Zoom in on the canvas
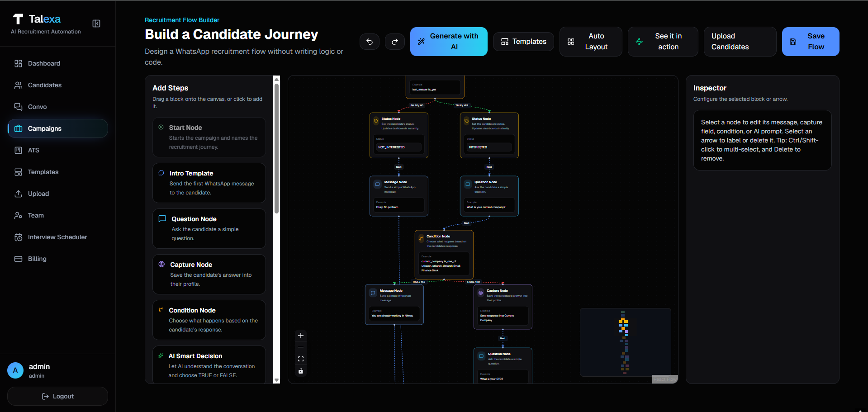The width and height of the screenshot is (868, 412). [301, 336]
